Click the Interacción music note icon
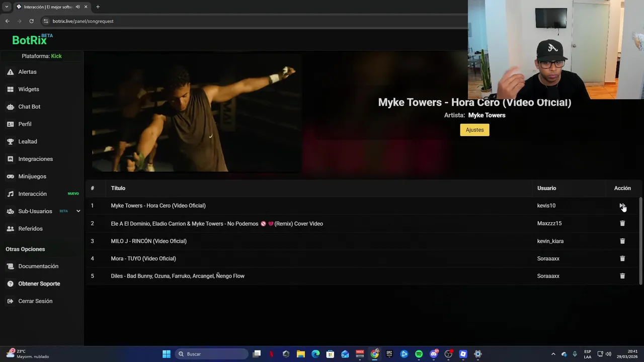Image resolution: width=644 pixels, height=362 pixels. (x=10, y=194)
